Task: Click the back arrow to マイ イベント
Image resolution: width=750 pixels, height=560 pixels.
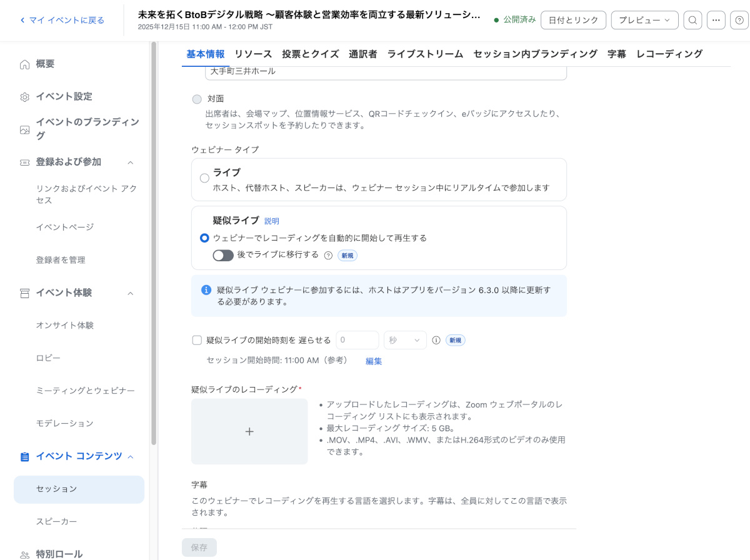Action: [x=22, y=20]
